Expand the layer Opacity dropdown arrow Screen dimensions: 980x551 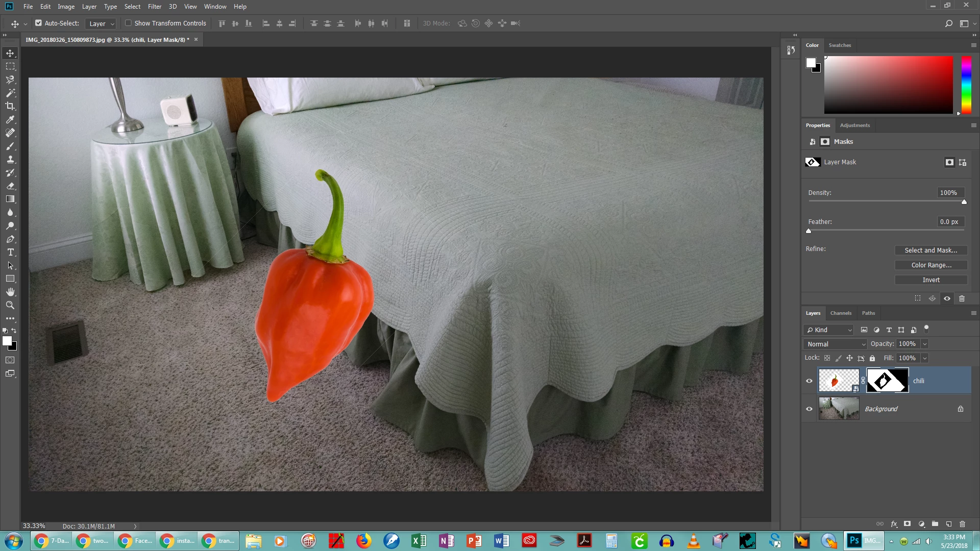(924, 344)
